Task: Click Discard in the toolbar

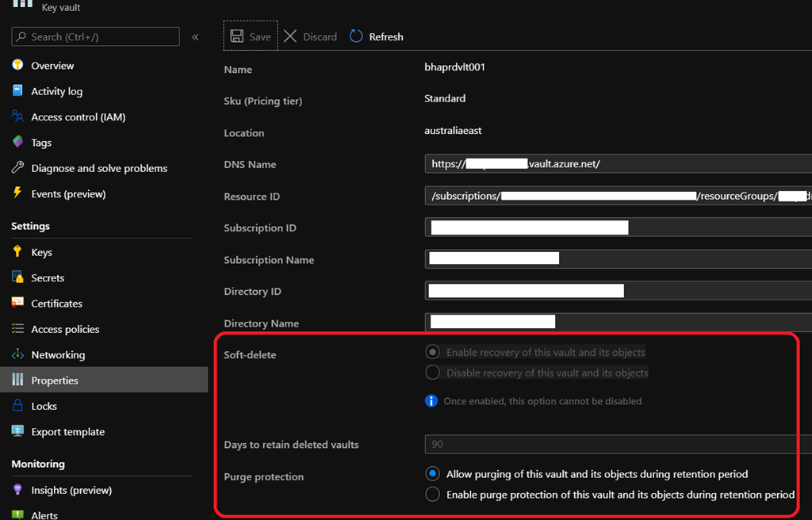Action: pyautogui.click(x=311, y=36)
